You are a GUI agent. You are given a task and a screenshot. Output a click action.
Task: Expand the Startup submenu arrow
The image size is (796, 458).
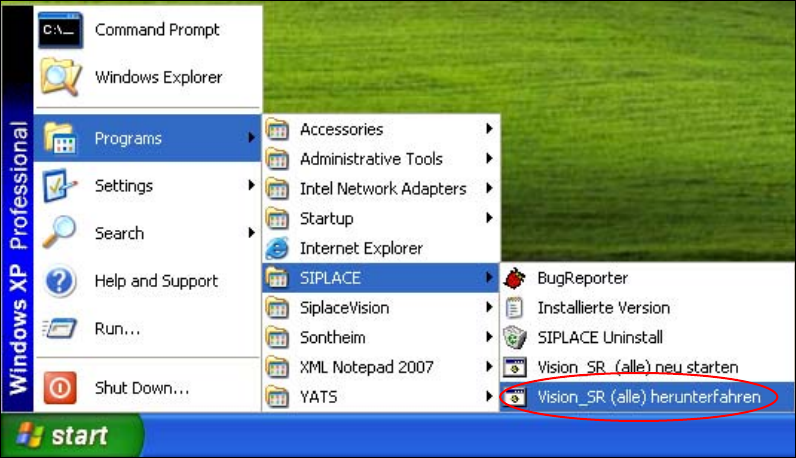click(x=489, y=218)
